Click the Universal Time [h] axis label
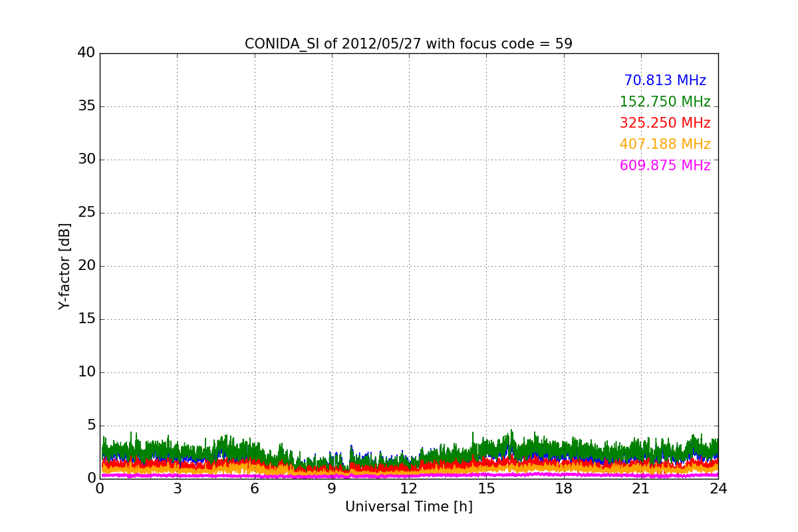This screenshot has height=532, width=798. tap(408, 507)
